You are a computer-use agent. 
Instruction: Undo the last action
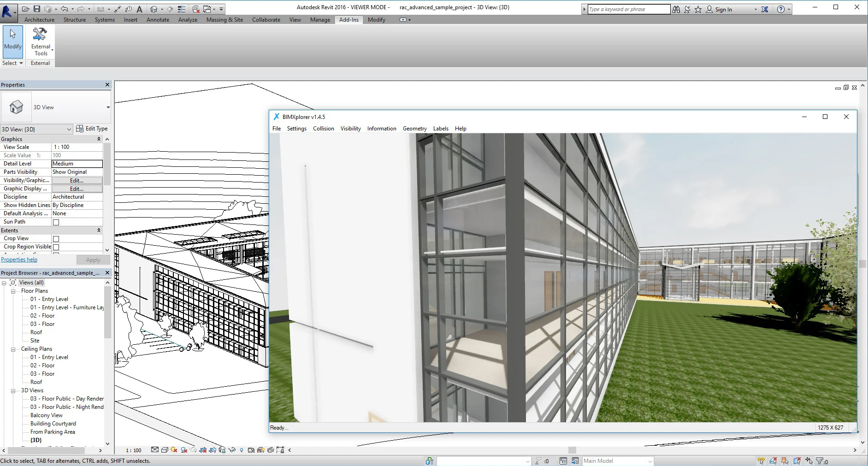point(65,9)
